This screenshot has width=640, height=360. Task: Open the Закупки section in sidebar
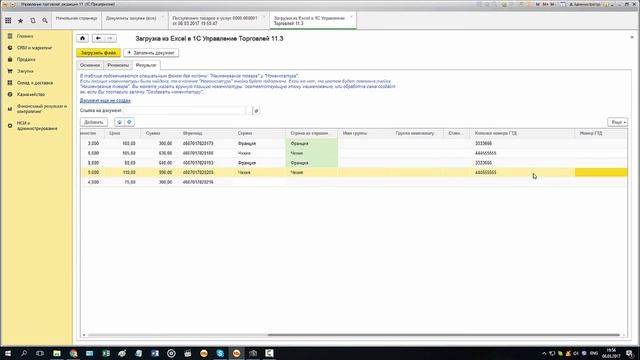(25, 71)
